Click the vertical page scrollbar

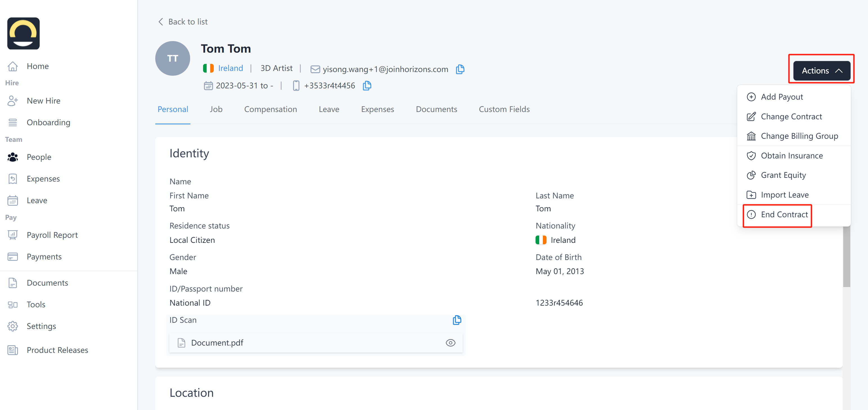point(846,256)
